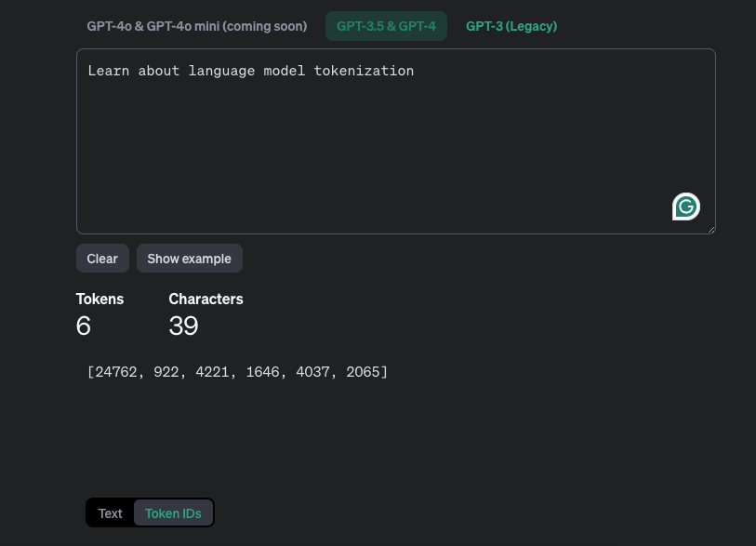Click the token ID list starting with 24762

[237, 372]
